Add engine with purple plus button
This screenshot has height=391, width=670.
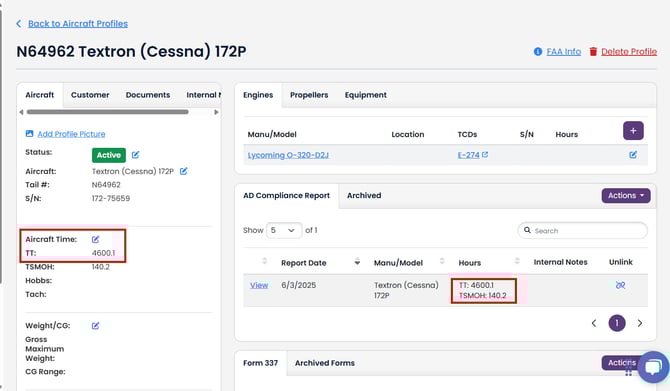633,131
